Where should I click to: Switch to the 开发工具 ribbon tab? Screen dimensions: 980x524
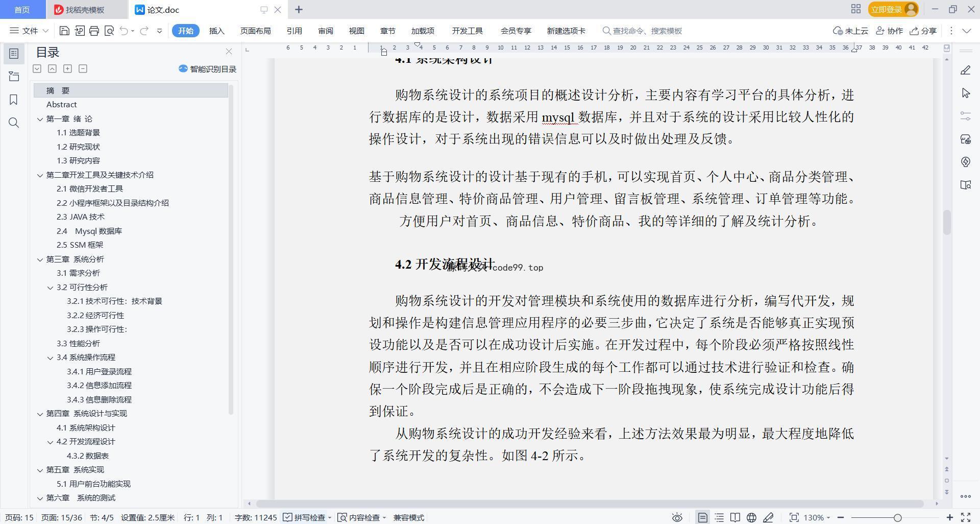pos(467,31)
